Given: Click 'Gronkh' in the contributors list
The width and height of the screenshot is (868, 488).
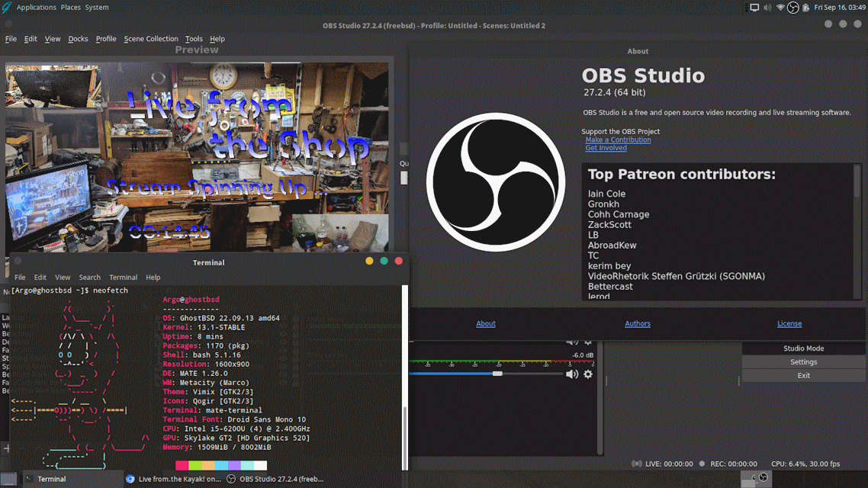Looking at the screenshot, I should point(603,204).
